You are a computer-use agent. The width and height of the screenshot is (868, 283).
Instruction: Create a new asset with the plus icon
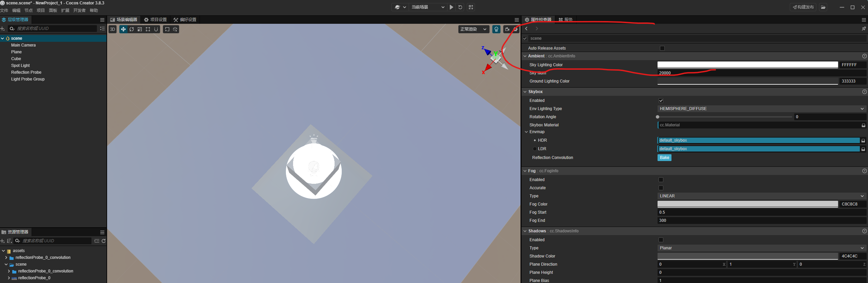pos(3,241)
